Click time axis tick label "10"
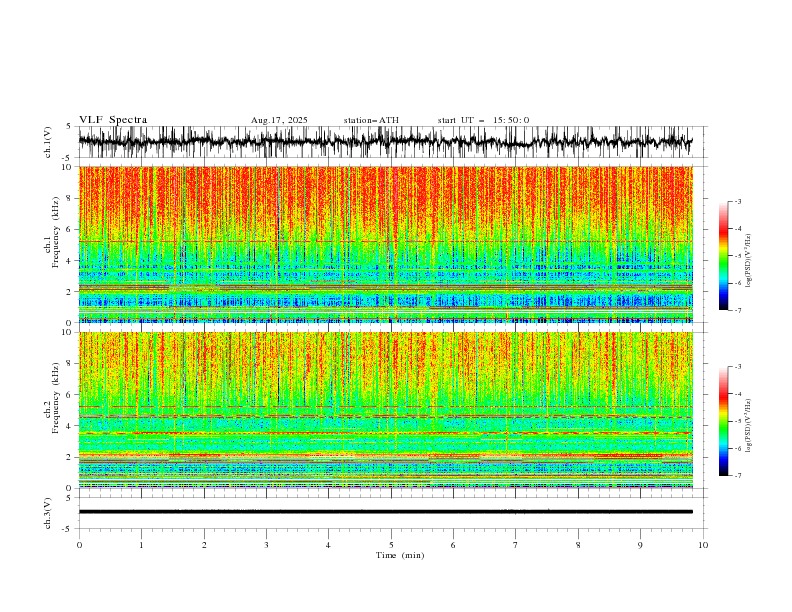792x612 pixels. [x=703, y=545]
